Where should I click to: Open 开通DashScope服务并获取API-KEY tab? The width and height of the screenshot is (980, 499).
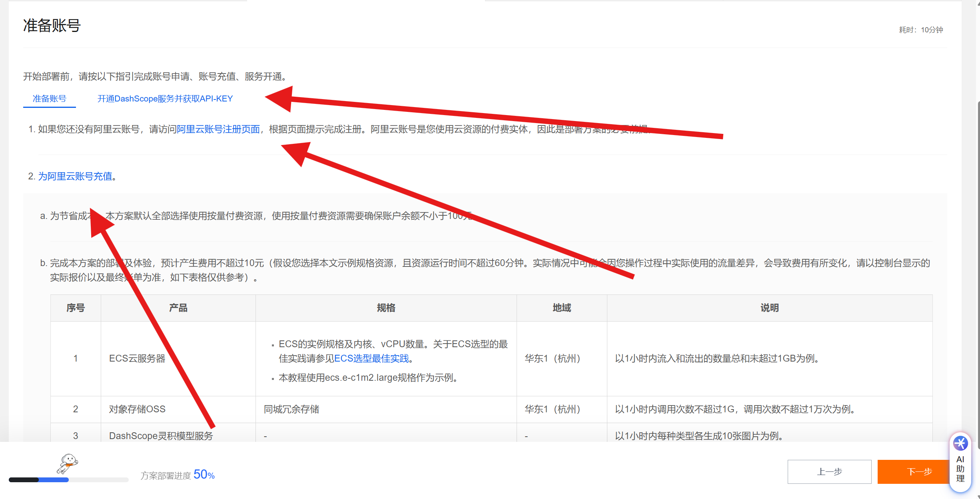point(165,99)
